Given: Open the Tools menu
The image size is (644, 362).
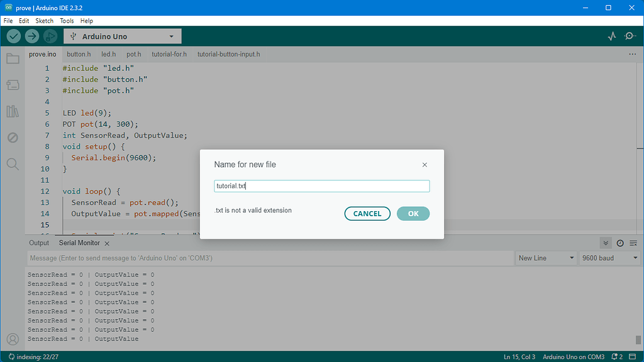Looking at the screenshot, I should (67, 20).
